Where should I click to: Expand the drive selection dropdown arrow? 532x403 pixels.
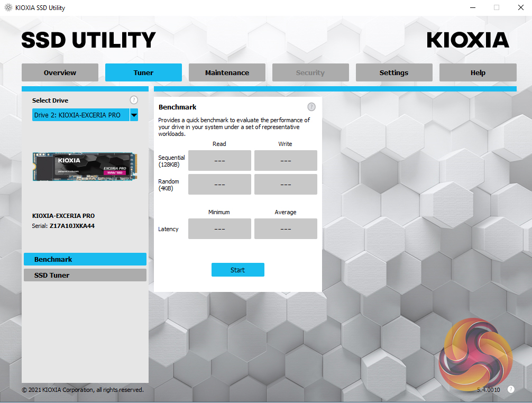[x=134, y=115]
